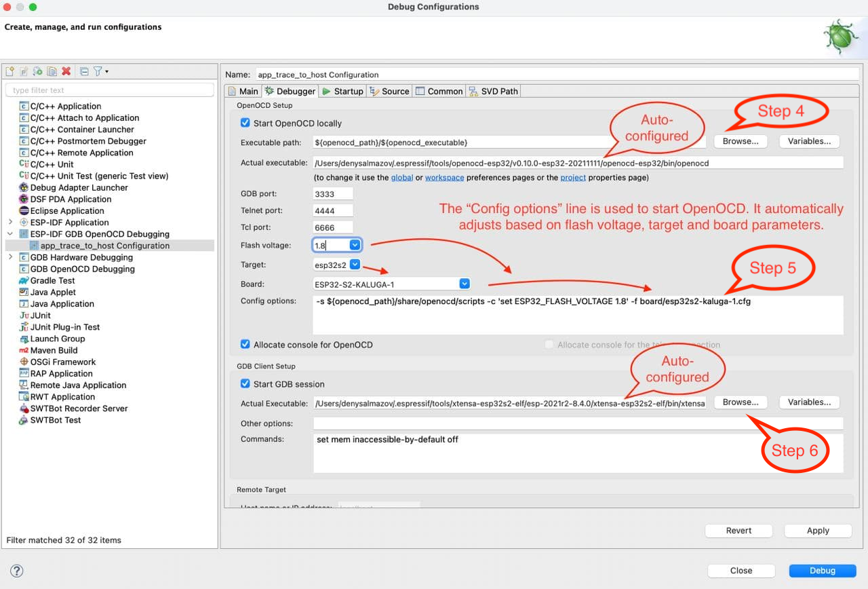Open the workspace preferences link

coord(444,178)
